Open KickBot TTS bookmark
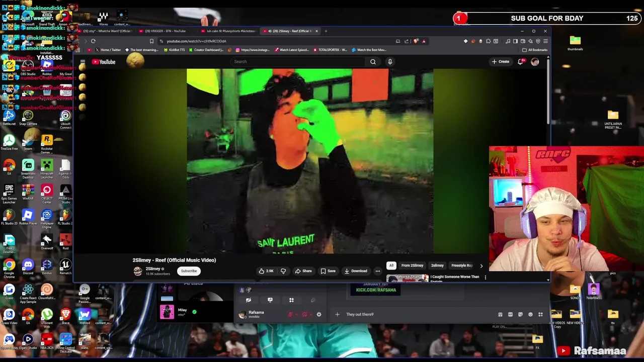644x362 pixels. (x=174, y=50)
